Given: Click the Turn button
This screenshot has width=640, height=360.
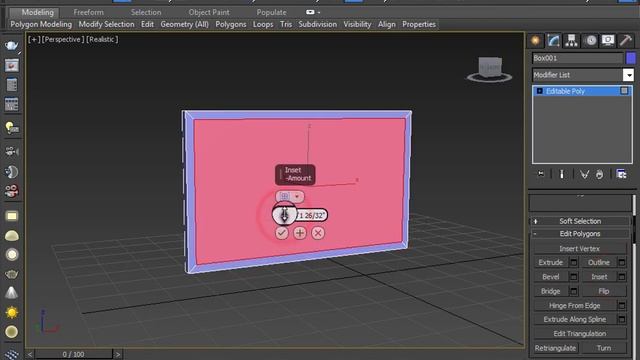Looking at the screenshot, I should tap(604, 348).
